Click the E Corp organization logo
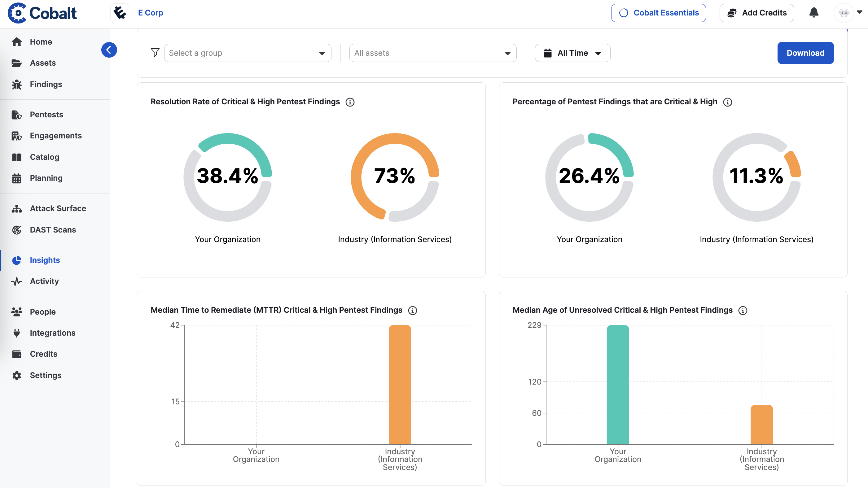The height and width of the screenshot is (488, 868). (120, 13)
